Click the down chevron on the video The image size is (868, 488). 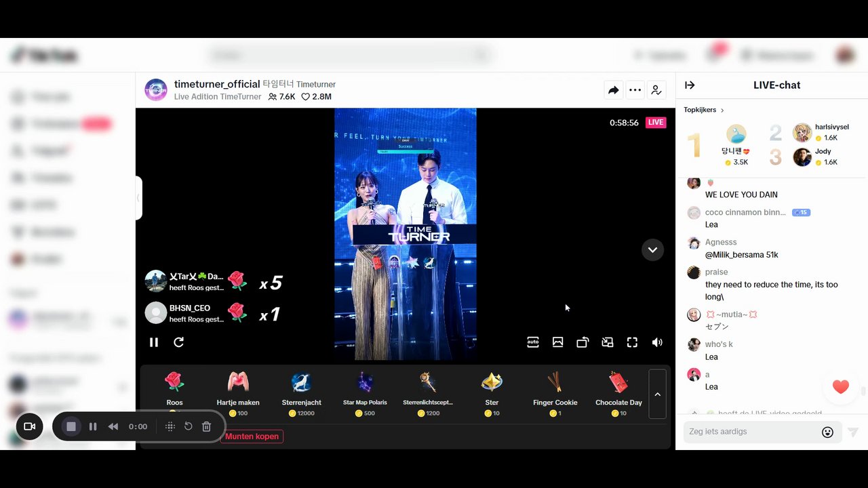[x=652, y=250]
